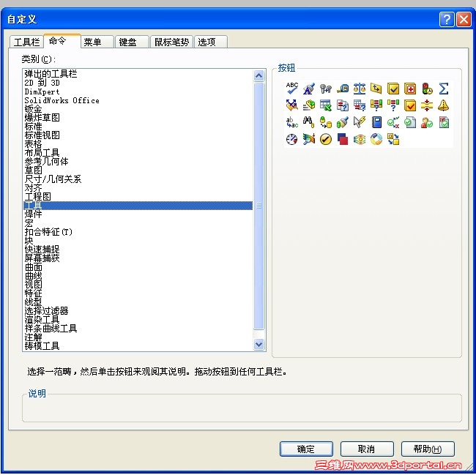Click the yellow bell symmetry check icon

pyautogui.click(x=444, y=105)
